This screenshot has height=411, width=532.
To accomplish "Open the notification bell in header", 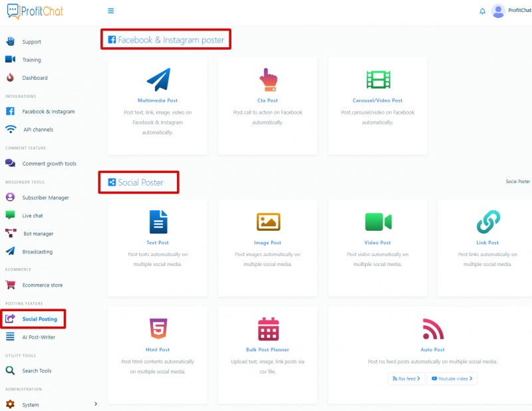I will [x=482, y=11].
